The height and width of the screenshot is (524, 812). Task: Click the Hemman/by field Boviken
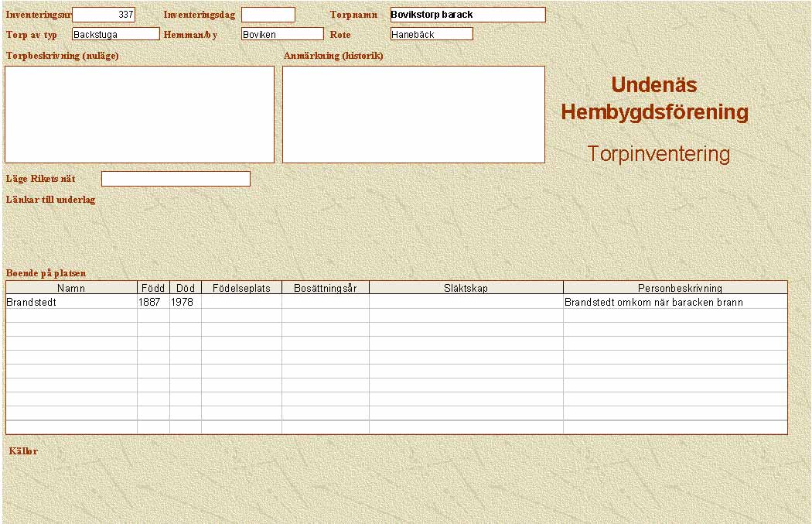(x=281, y=34)
